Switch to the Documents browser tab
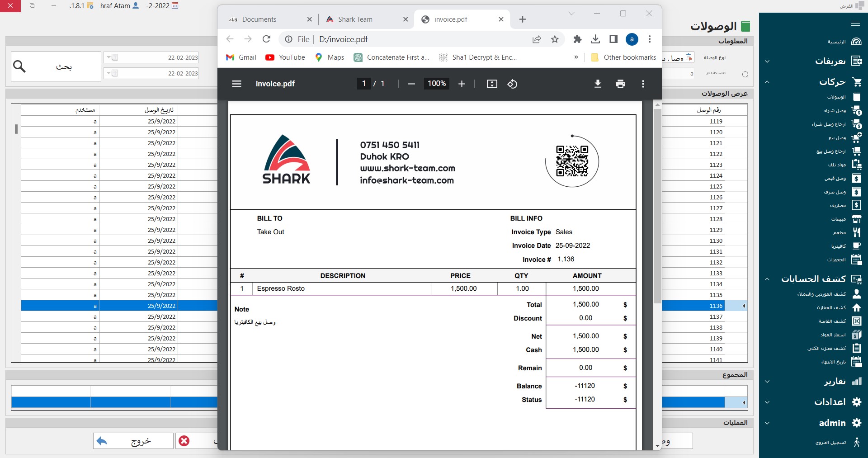The image size is (868, 458). tap(259, 19)
